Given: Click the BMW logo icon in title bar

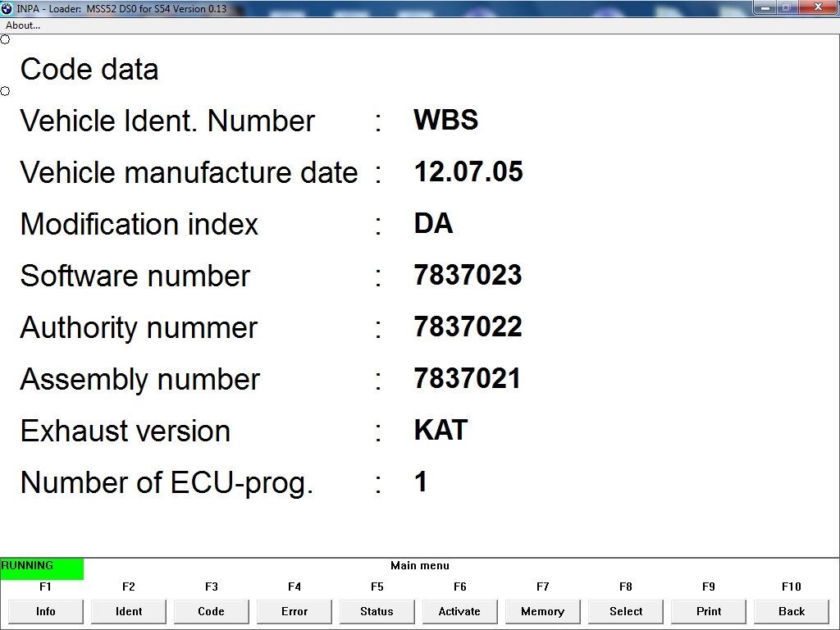Looking at the screenshot, I should click(7, 8).
